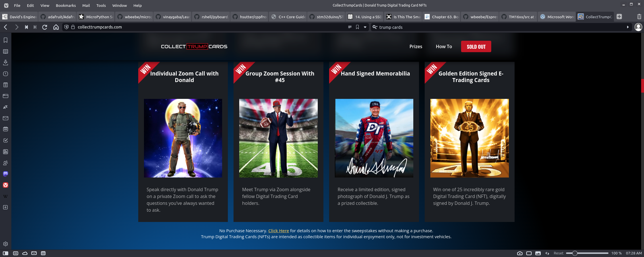Expand the address field dropdown arrow

pyautogui.click(x=365, y=27)
